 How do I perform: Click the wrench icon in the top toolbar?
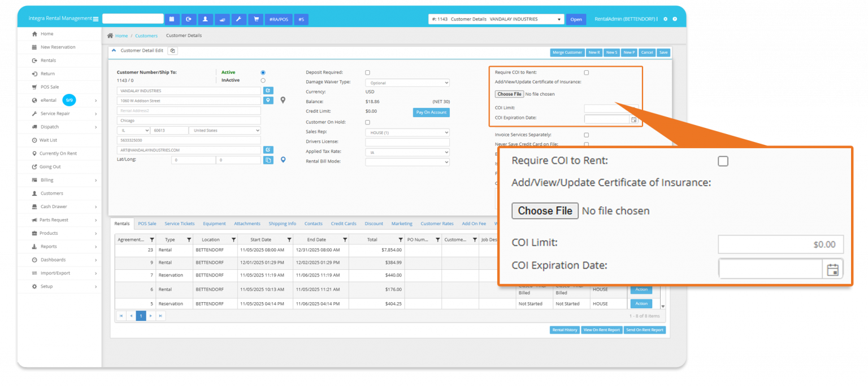pyautogui.click(x=238, y=19)
